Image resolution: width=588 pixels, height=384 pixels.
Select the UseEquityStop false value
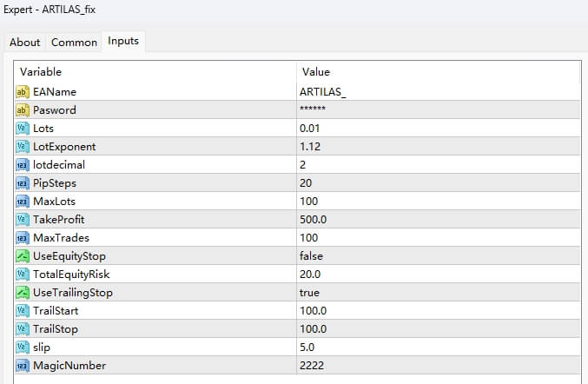tap(312, 255)
